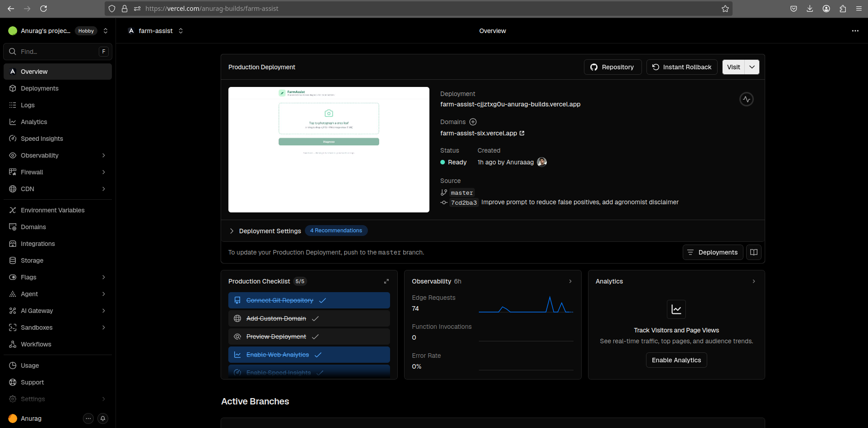The width and height of the screenshot is (868, 428).
Task: Open commit 7cd2ba3 link
Action: click(x=464, y=202)
